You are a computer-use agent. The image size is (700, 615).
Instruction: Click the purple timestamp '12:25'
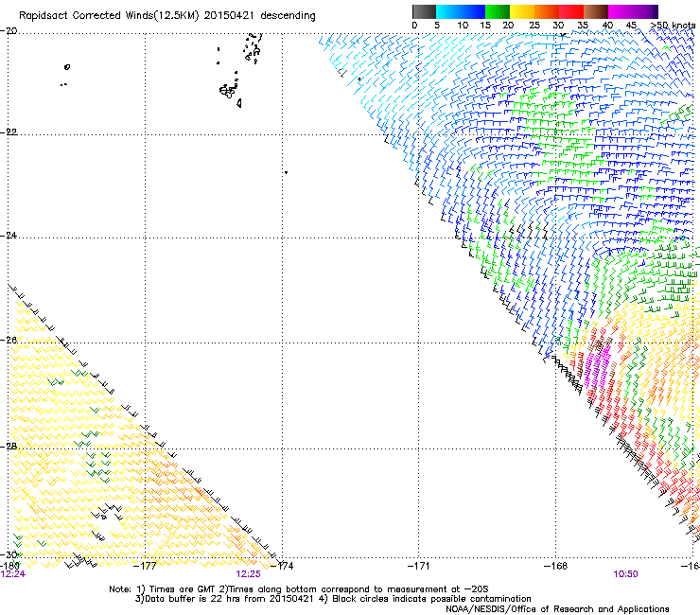click(248, 574)
